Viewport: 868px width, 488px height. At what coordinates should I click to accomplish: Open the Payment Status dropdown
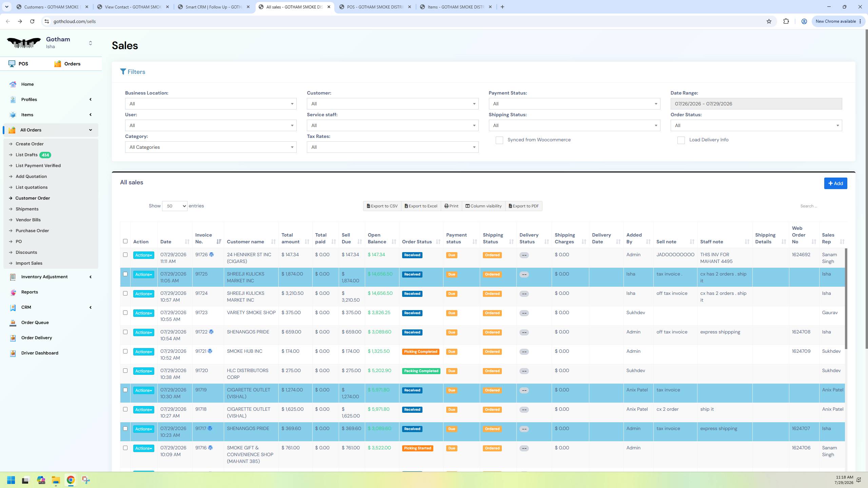574,104
